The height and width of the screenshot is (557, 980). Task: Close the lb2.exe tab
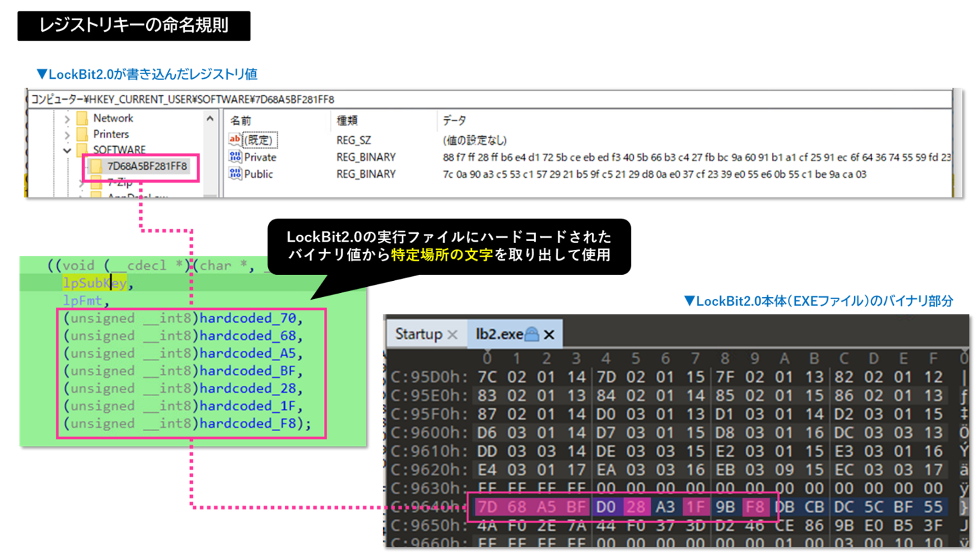click(549, 335)
